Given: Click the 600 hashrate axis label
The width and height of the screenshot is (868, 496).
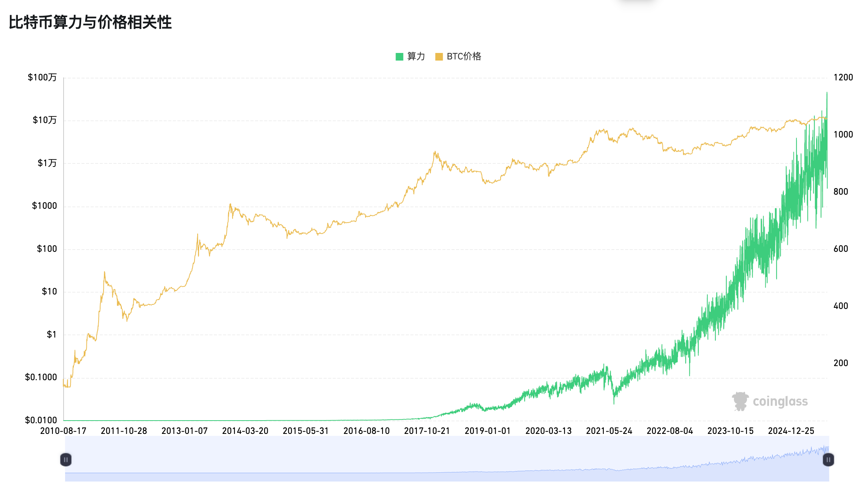Looking at the screenshot, I should (x=841, y=249).
